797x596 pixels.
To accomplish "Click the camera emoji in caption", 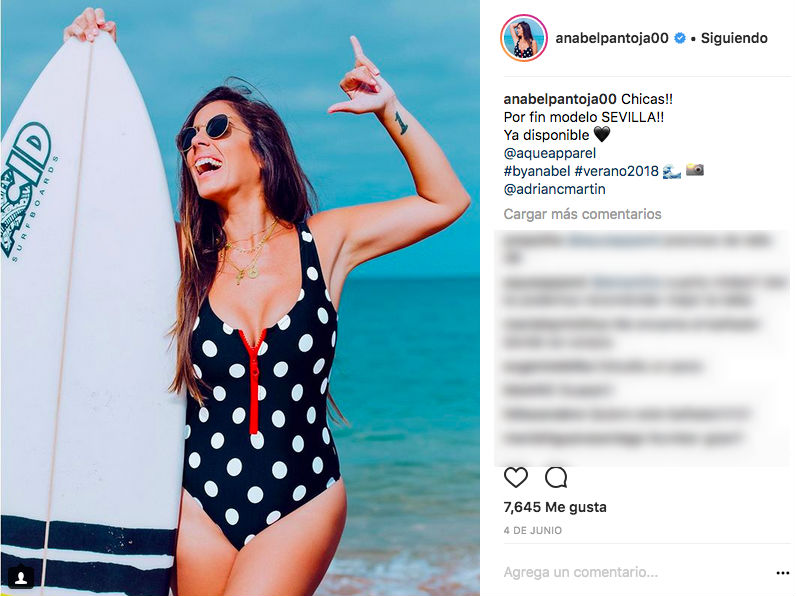I will (x=695, y=170).
